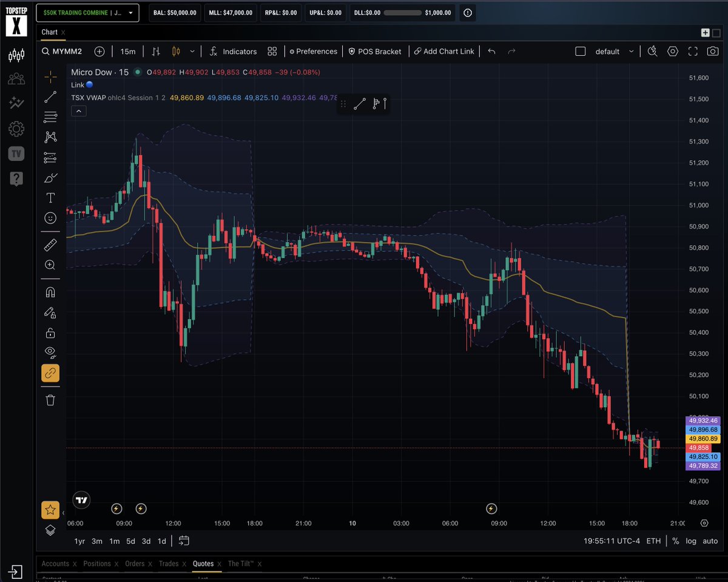Open the Fibonacci retracement tool
728x582 pixels.
click(x=50, y=117)
